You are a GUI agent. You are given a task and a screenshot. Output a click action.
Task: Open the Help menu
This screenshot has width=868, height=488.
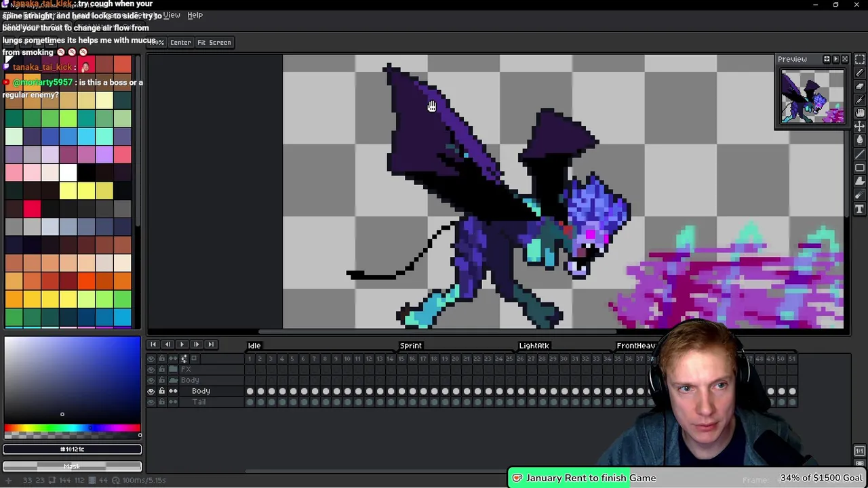tap(195, 15)
